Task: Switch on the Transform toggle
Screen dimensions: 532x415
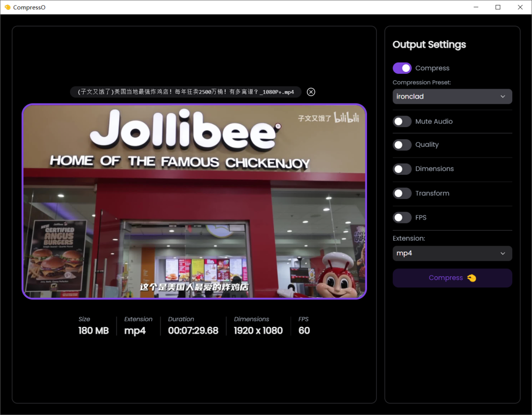Action: click(402, 193)
